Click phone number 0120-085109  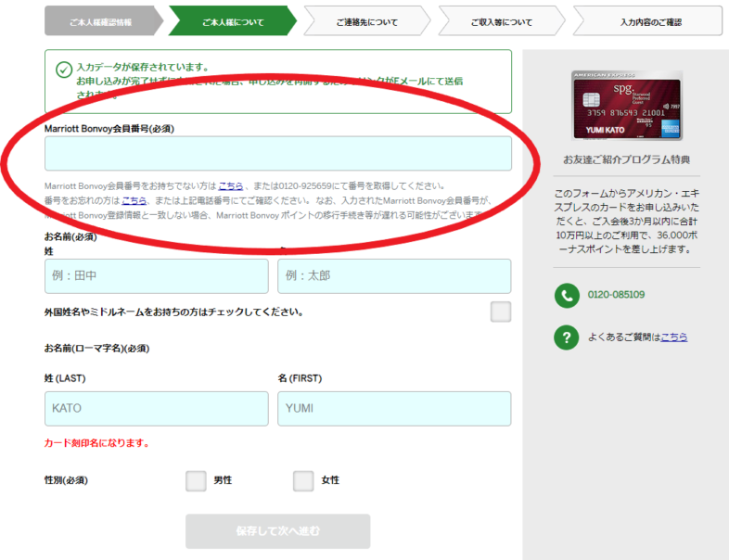tap(616, 295)
